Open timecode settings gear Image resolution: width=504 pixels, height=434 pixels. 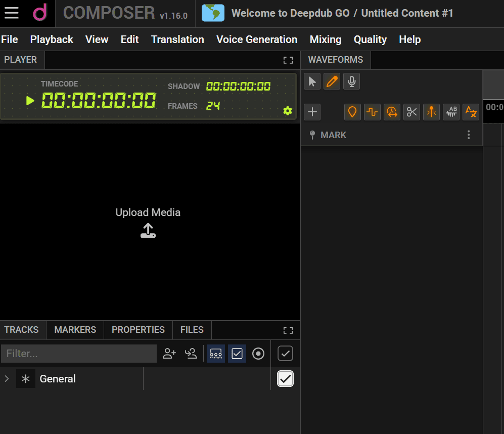[x=288, y=111]
